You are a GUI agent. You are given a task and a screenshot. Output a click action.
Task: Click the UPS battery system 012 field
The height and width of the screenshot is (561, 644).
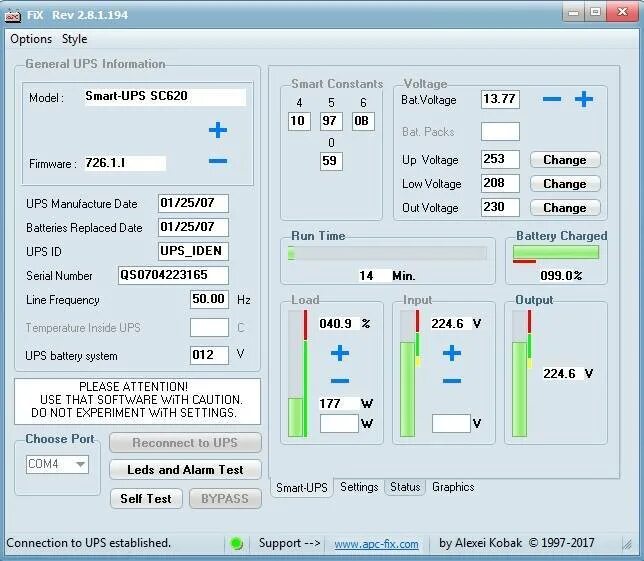click(209, 355)
